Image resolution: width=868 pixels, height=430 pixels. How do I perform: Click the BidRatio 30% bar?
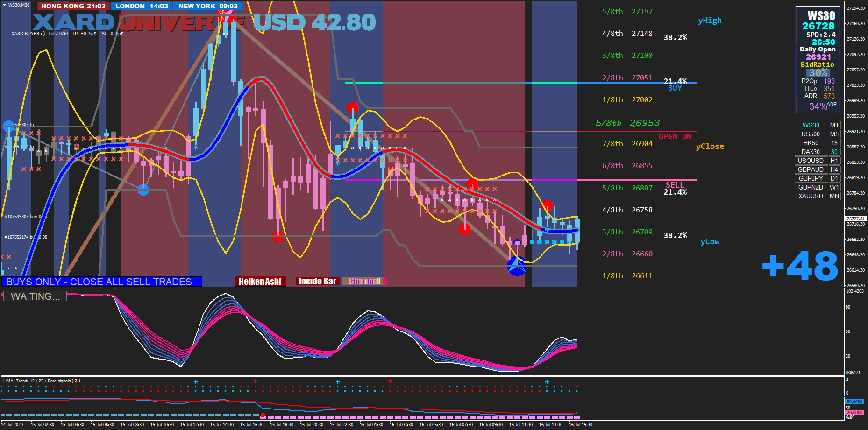[x=818, y=72]
